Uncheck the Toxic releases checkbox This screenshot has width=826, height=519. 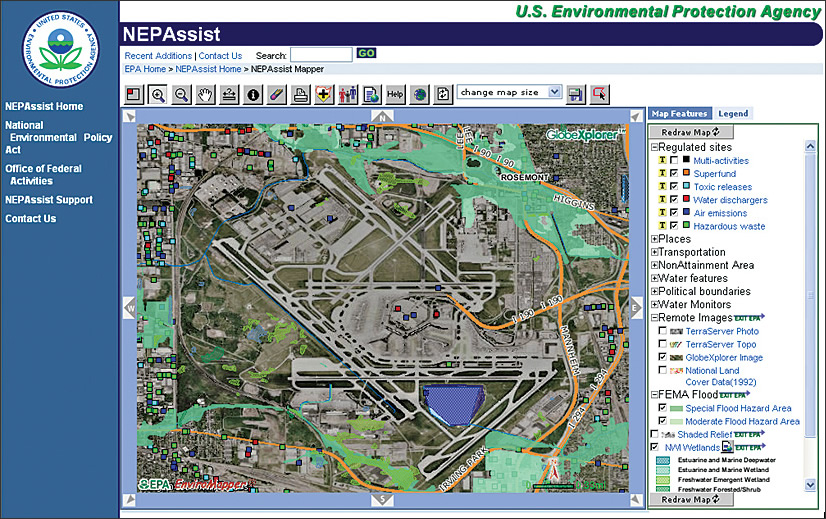click(x=674, y=186)
